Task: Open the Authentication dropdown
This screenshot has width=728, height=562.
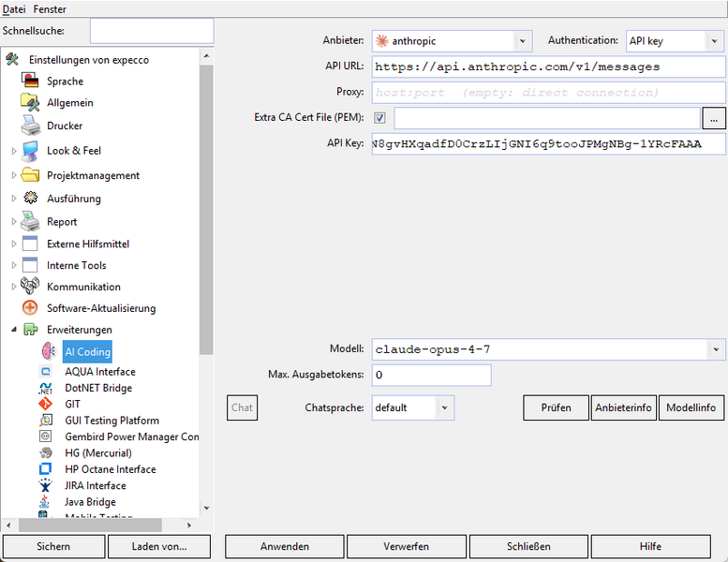Action: click(714, 41)
